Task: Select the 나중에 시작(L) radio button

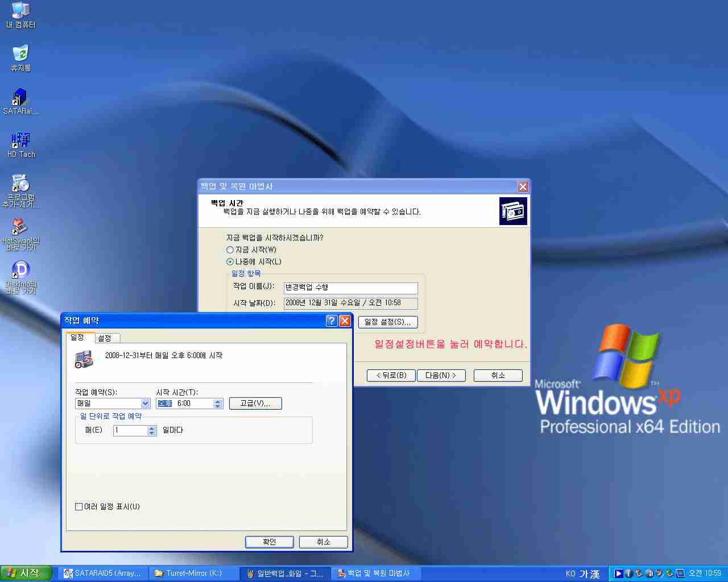Action: pos(230,262)
